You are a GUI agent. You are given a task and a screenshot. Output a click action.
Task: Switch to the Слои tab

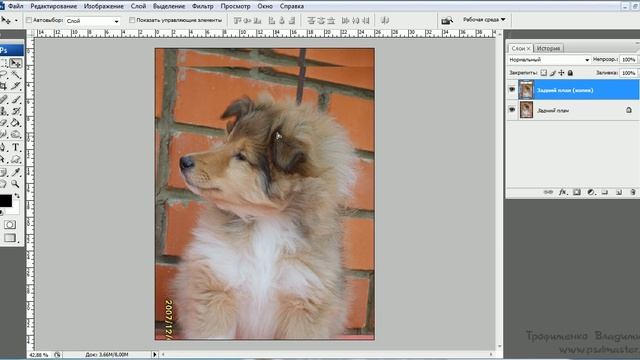point(520,48)
